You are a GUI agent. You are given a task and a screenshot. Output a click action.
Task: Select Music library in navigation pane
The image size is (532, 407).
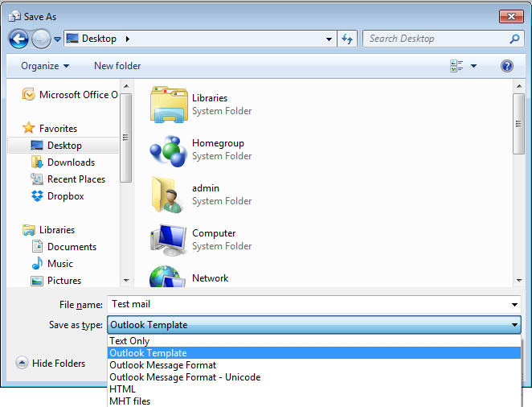(60, 264)
